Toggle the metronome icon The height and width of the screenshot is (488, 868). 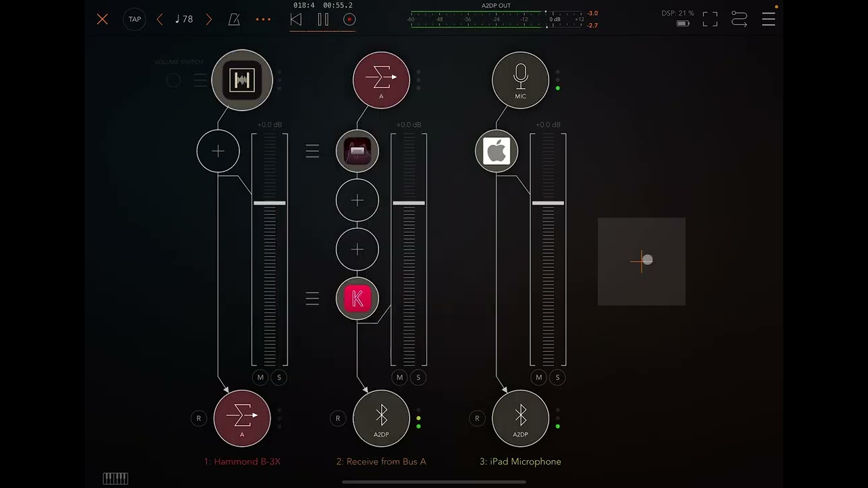[x=234, y=19]
